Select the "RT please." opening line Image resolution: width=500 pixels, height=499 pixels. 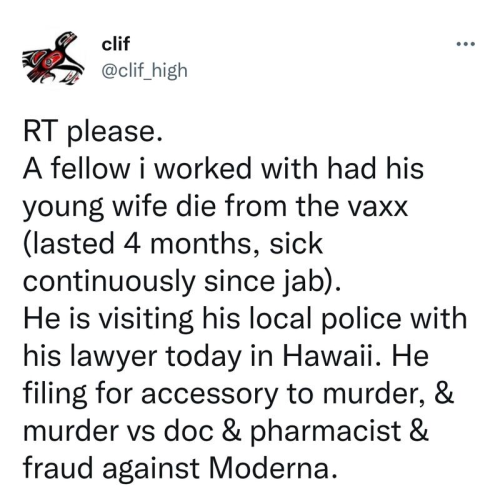(93, 132)
